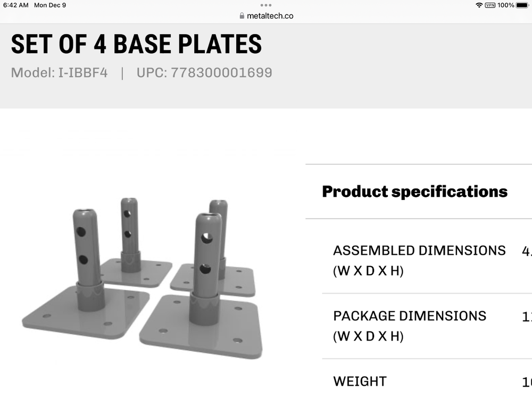The image size is (532, 399).
Task: Click the UPC: 778300001699 text
Action: (204, 73)
